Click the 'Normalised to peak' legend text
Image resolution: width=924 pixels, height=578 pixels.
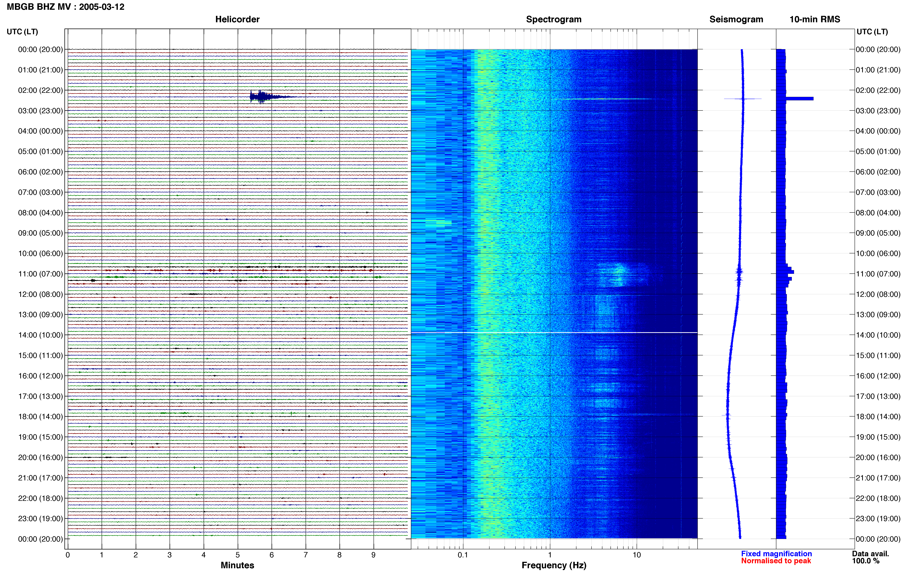click(776, 561)
